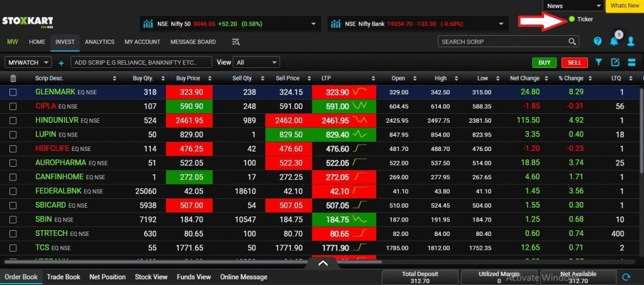Switch to the Net Position tab
This screenshot has height=285, width=644.
click(x=108, y=277)
